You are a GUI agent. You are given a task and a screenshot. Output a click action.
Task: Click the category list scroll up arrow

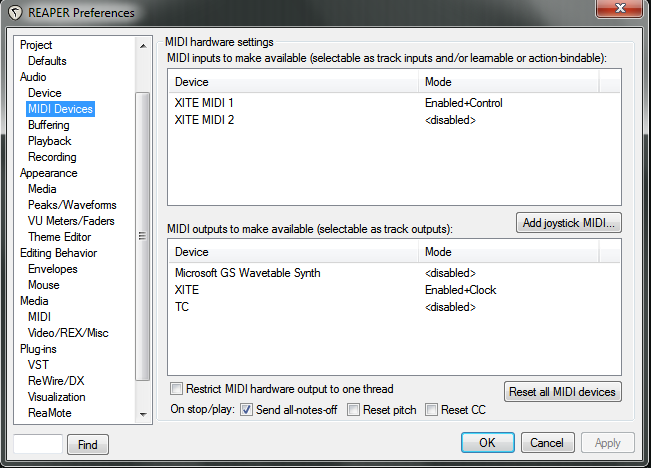coord(143,46)
